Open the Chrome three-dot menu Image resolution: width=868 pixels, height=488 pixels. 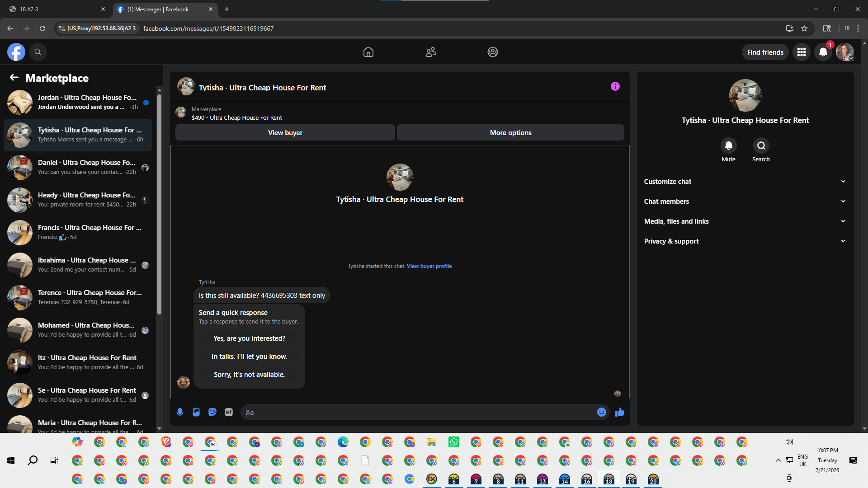click(858, 28)
